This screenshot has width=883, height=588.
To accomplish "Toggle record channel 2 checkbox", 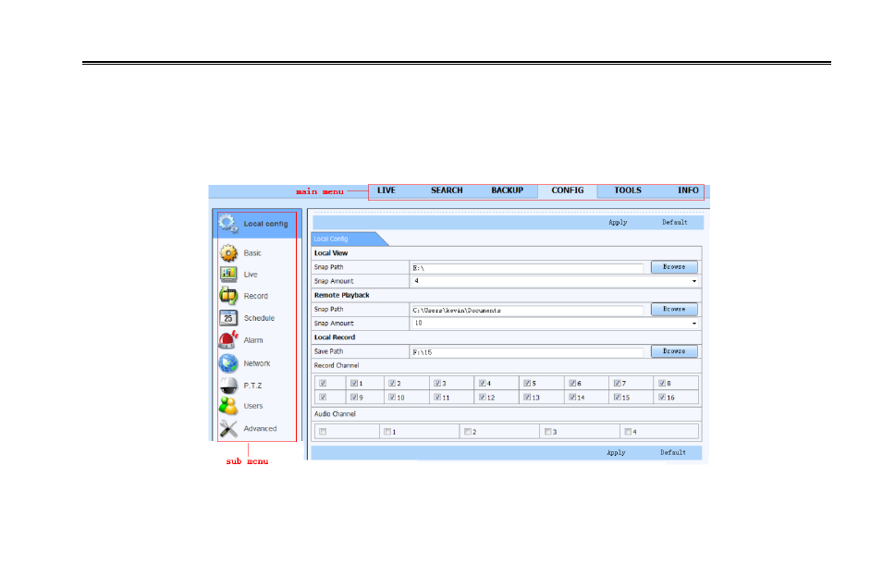I will pyautogui.click(x=392, y=383).
